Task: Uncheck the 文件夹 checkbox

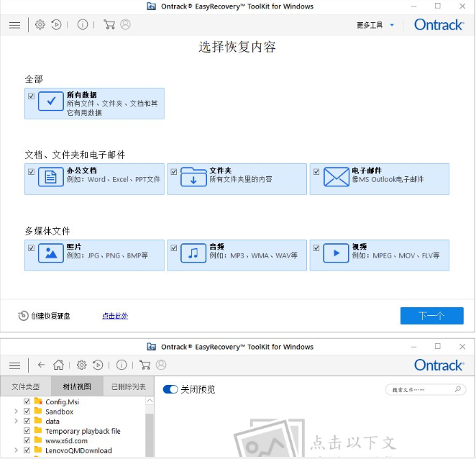Action: tap(174, 172)
